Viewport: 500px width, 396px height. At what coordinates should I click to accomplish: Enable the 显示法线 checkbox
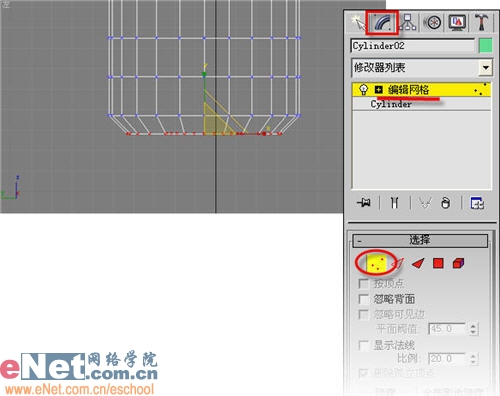[x=363, y=345]
